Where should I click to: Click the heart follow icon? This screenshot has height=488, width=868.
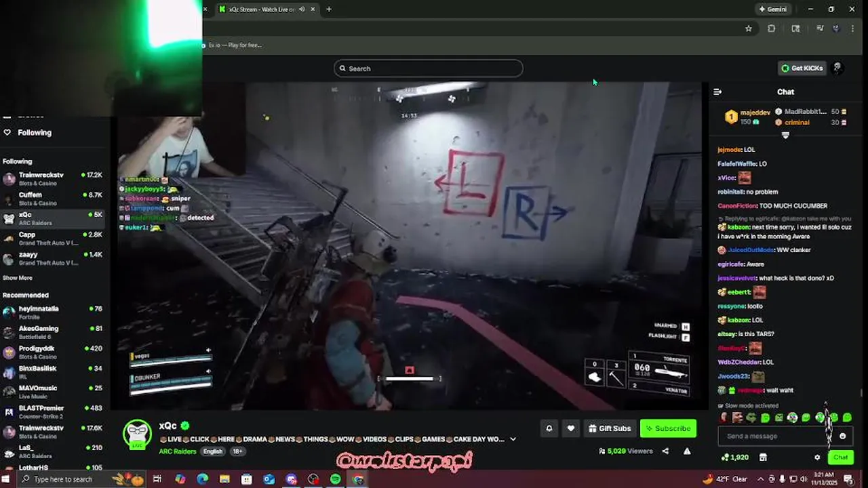571,428
